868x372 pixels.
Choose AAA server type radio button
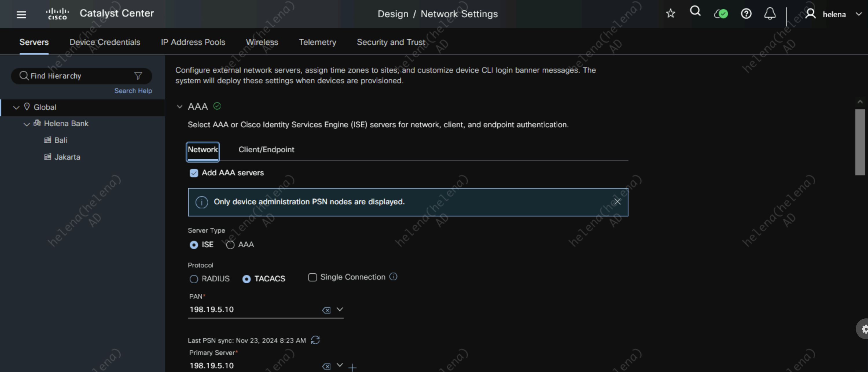[x=230, y=245]
